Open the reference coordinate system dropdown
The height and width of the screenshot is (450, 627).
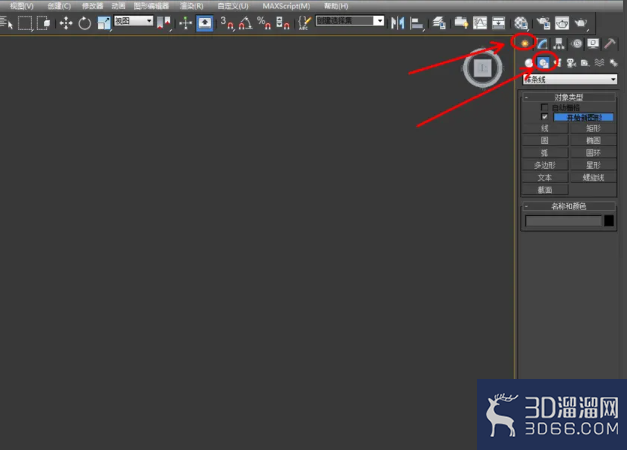tap(134, 21)
